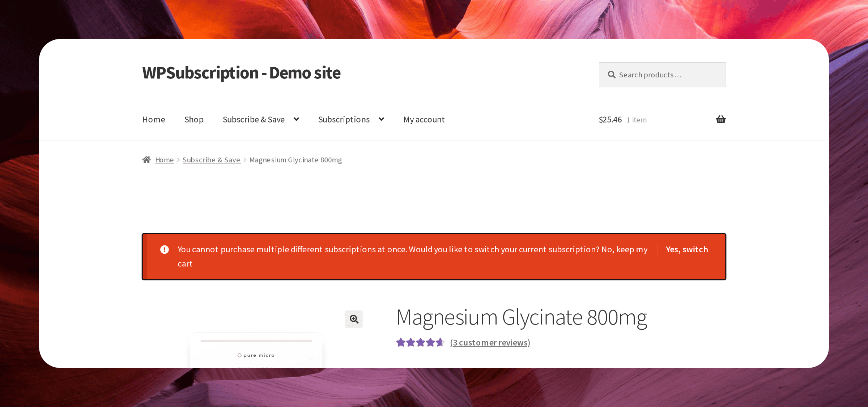Click the WPSubscription - Demo site title

click(x=241, y=73)
